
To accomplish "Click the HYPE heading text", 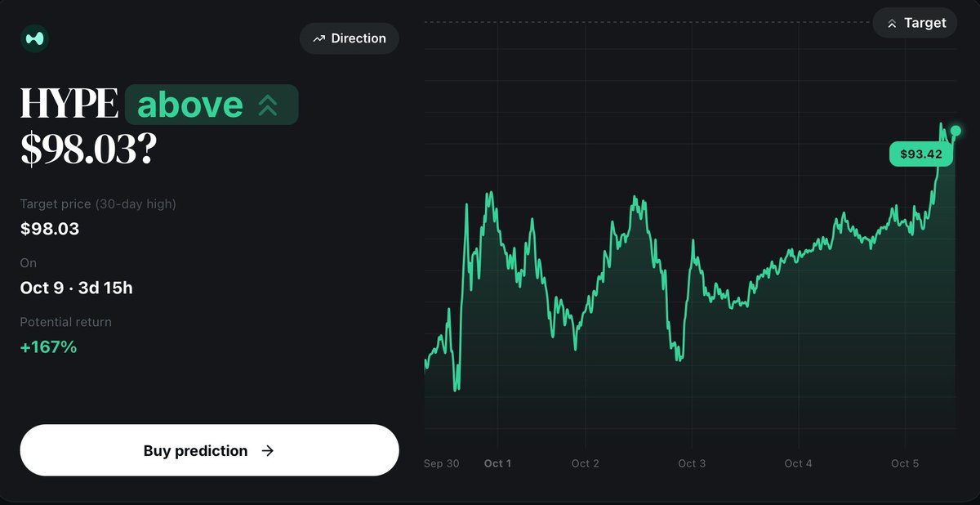I will tap(69, 104).
